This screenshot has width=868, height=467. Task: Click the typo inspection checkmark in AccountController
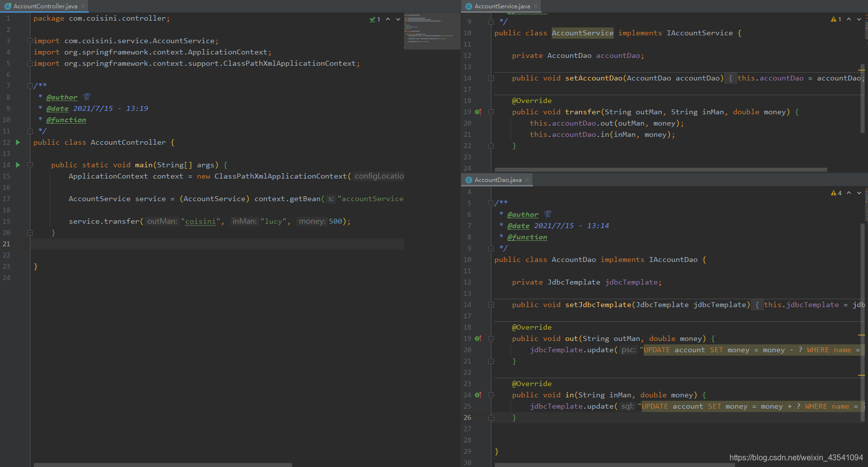pos(375,19)
